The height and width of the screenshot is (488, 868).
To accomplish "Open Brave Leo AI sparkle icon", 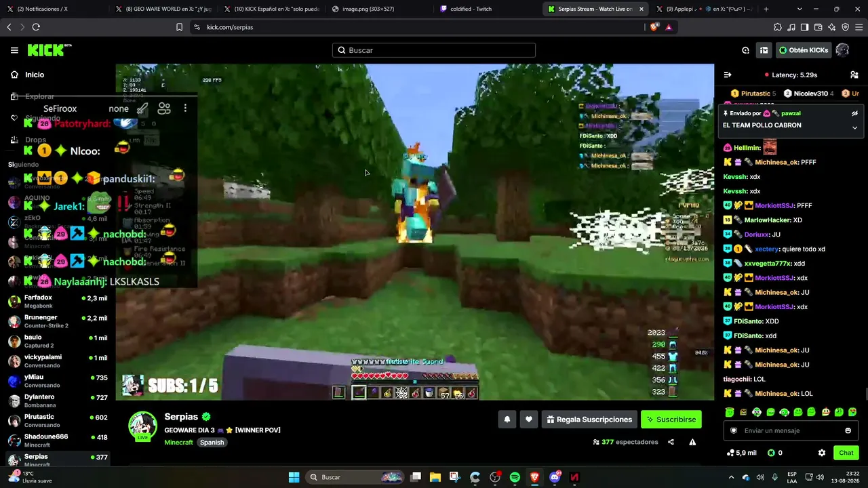I will point(831,27).
